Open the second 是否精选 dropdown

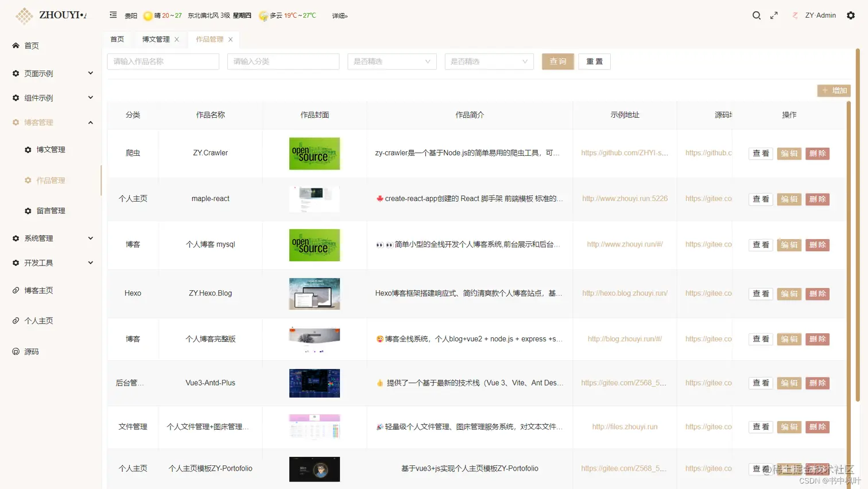coord(489,61)
